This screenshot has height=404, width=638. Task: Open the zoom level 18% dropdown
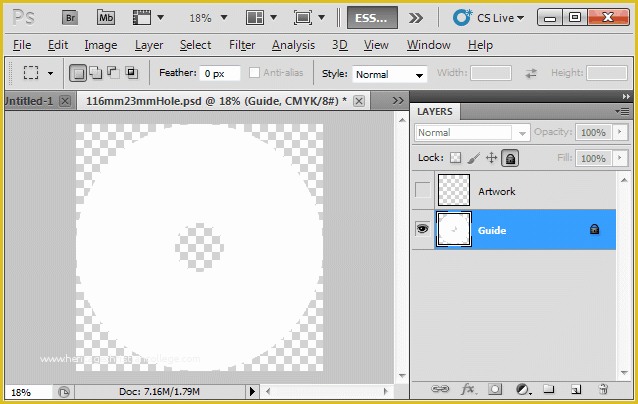click(x=224, y=18)
